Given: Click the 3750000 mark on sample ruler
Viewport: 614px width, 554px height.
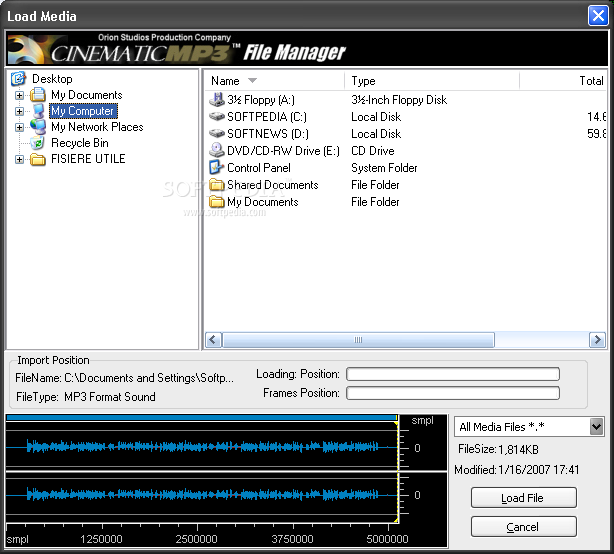Looking at the screenshot, I should pyautogui.click(x=293, y=539).
